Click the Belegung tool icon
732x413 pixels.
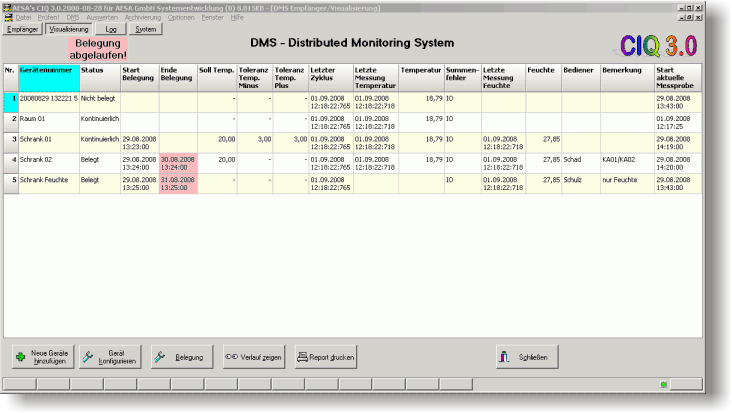click(162, 357)
